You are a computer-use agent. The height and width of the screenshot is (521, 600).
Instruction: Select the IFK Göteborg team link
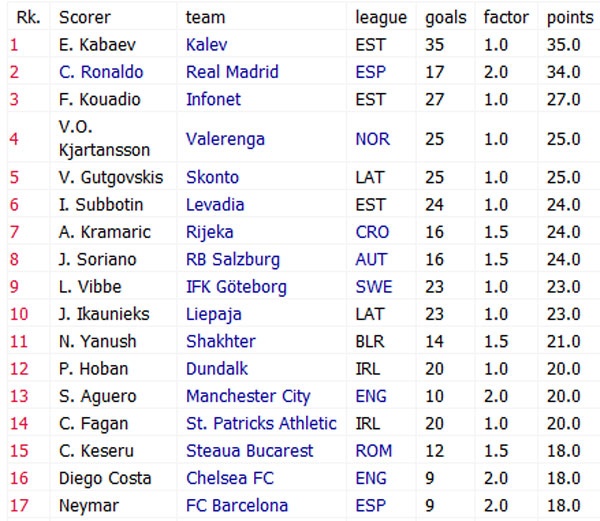point(236,287)
